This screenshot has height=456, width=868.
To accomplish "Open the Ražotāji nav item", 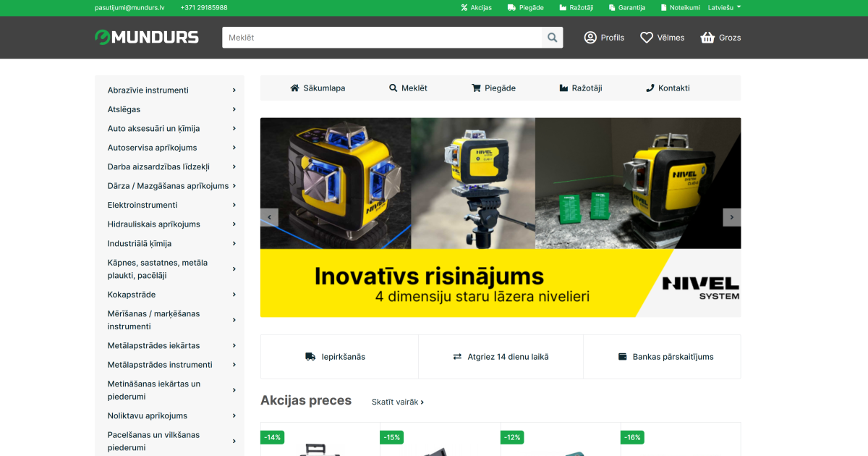I will [580, 88].
